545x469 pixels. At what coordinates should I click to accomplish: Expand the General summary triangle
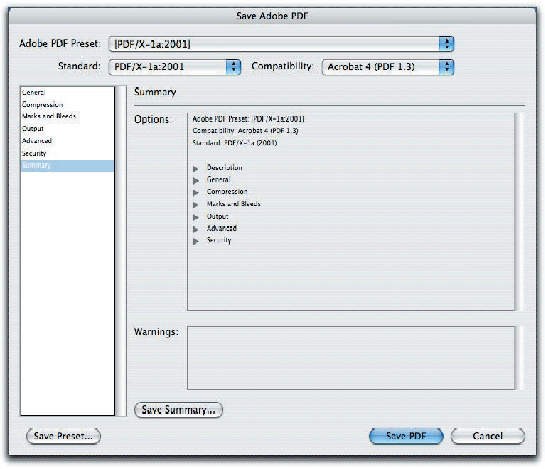click(x=196, y=180)
